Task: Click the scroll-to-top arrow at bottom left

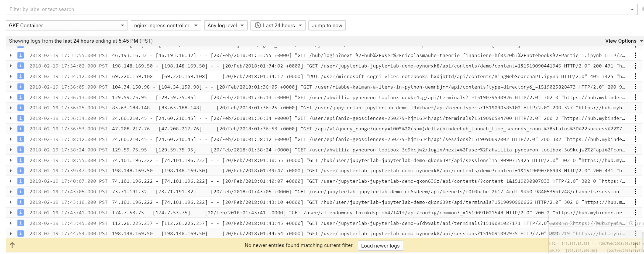Action: [12, 245]
